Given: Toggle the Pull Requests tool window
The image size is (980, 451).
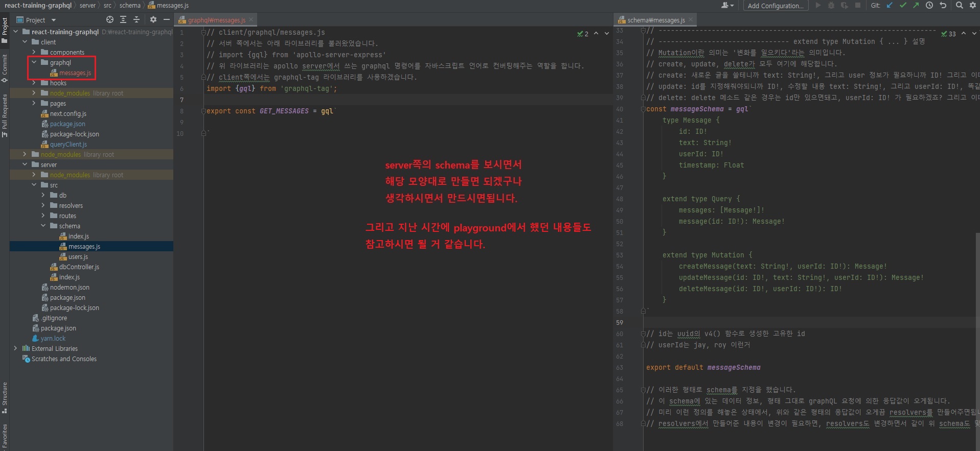Looking at the screenshot, I should tap(5, 115).
